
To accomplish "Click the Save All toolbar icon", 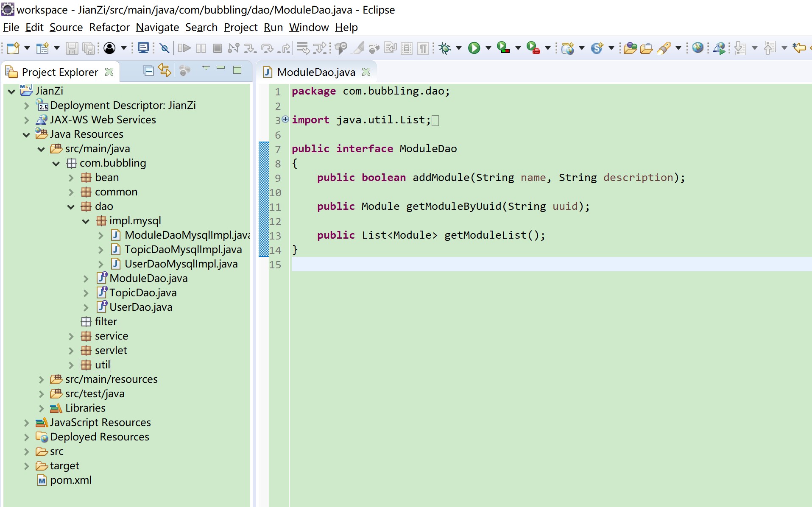I will pyautogui.click(x=88, y=48).
